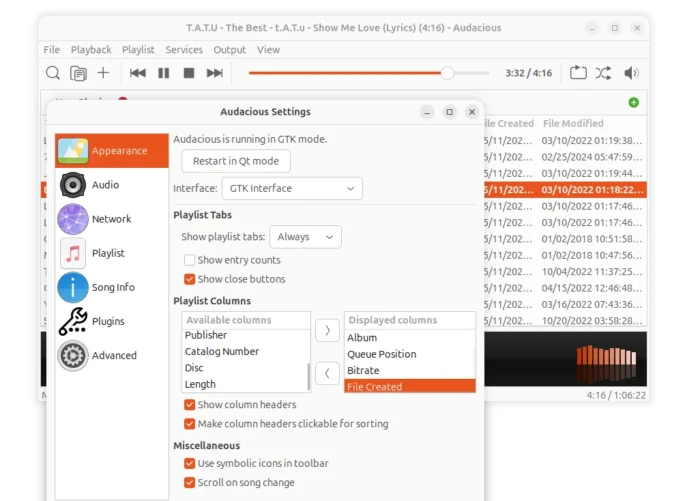Open the volume speaker icon
This screenshot has height=501, width=700.
tap(631, 73)
